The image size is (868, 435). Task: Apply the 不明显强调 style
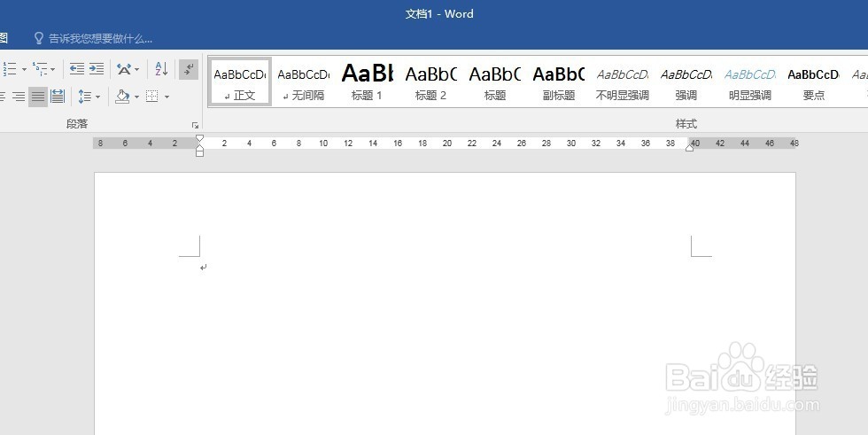pyautogui.click(x=622, y=82)
